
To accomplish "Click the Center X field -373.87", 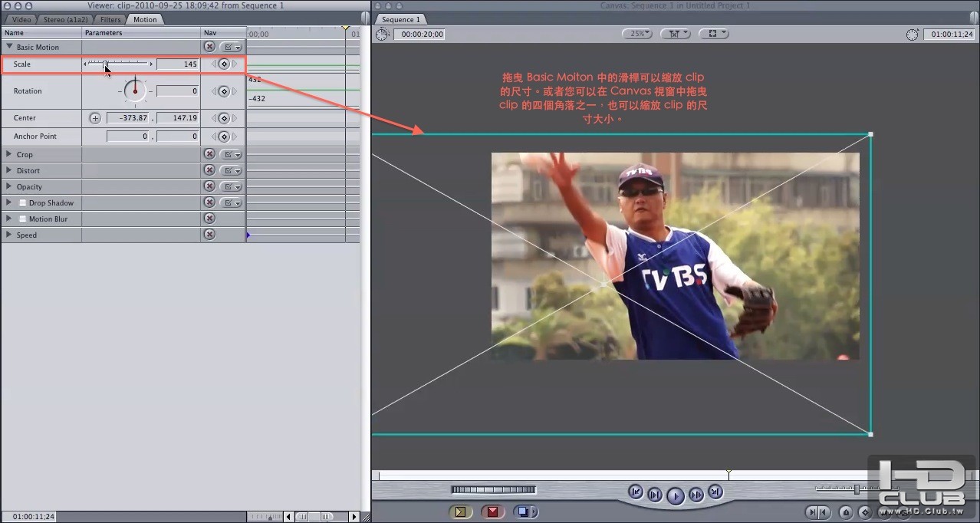I will point(128,118).
